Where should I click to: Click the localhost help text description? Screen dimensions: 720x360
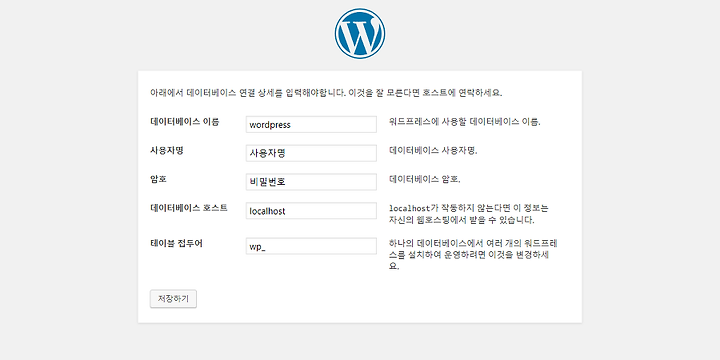click(x=468, y=214)
